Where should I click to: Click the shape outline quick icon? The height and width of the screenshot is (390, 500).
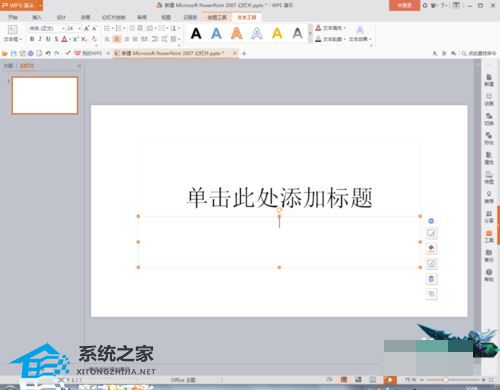tap(431, 264)
